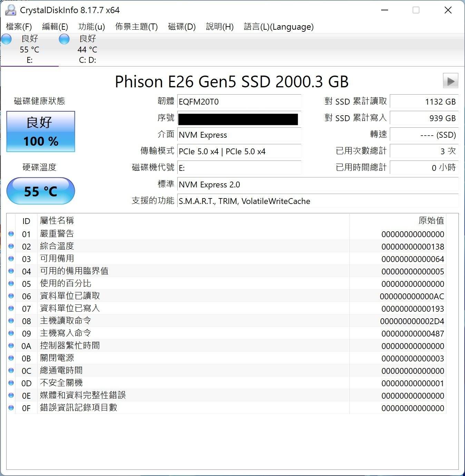Image resolution: width=465 pixels, height=476 pixels.
Task: Click the 原始值 column header
Action: 431,221
